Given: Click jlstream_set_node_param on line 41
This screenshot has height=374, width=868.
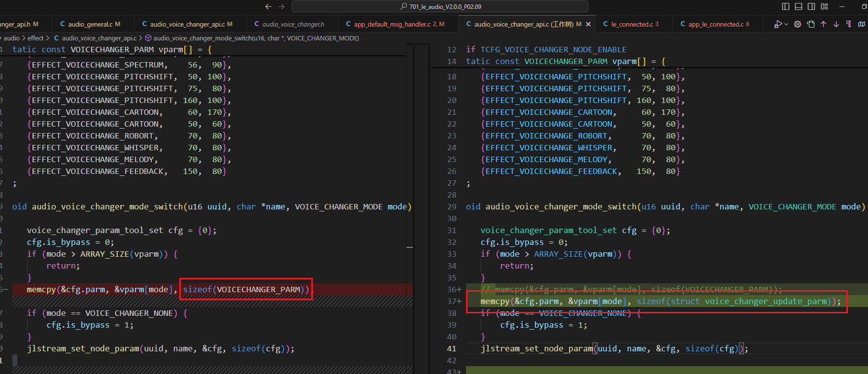Looking at the screenshot, I should [536, 348].
